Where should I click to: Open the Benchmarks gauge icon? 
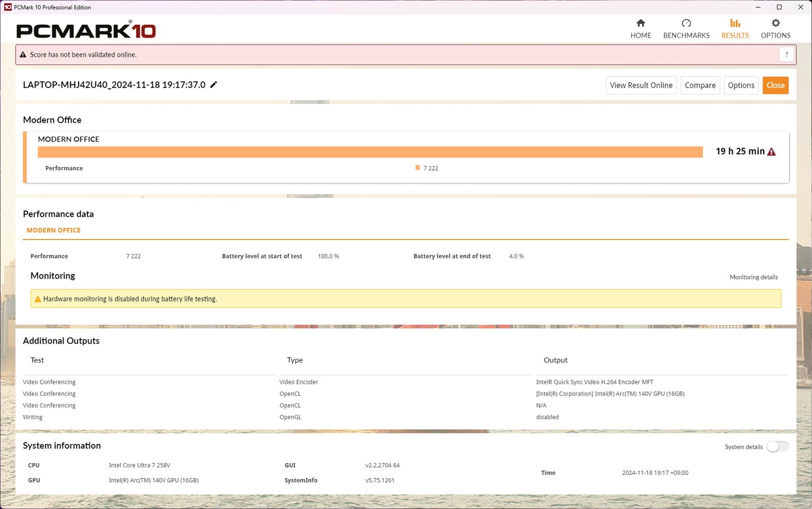click(x=686, y=23)
